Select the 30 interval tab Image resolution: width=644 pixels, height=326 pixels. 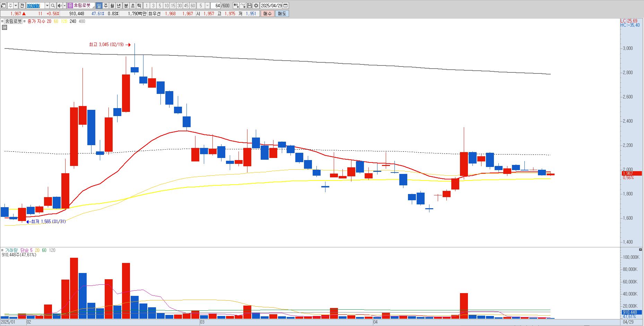(180, 6)
